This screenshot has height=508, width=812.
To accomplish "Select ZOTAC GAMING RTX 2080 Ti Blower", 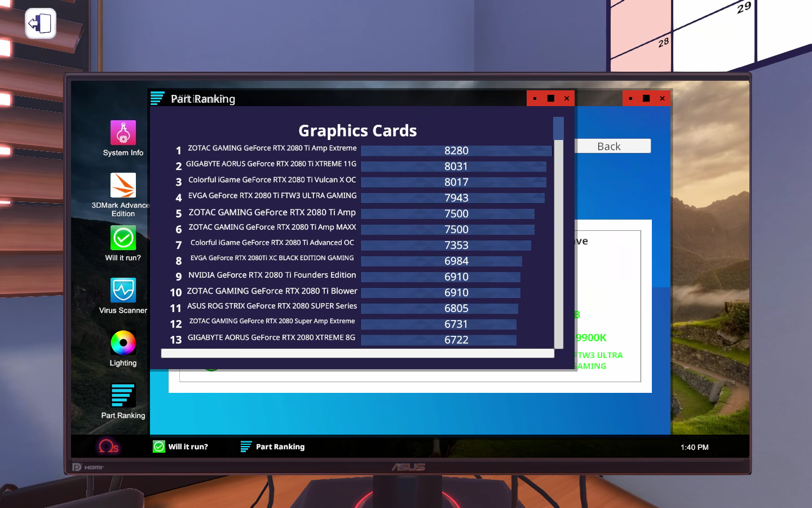I will (272, 291).
